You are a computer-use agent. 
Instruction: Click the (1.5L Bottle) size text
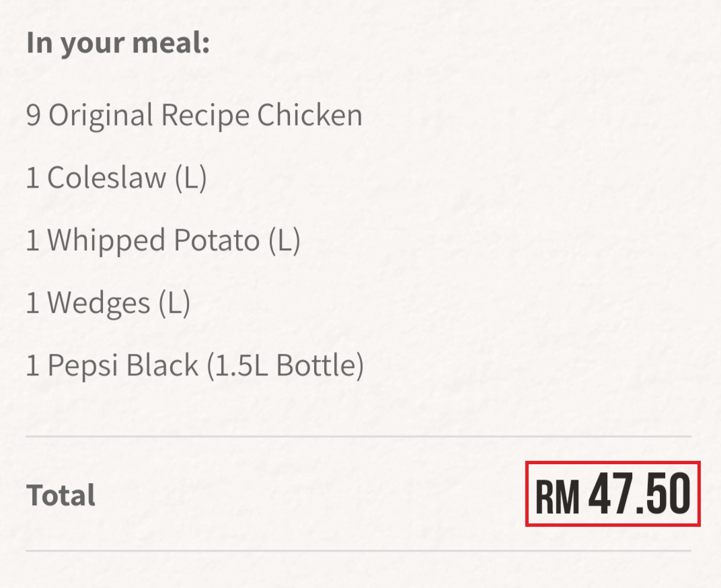pyautogui.click(x=285, y=366)
